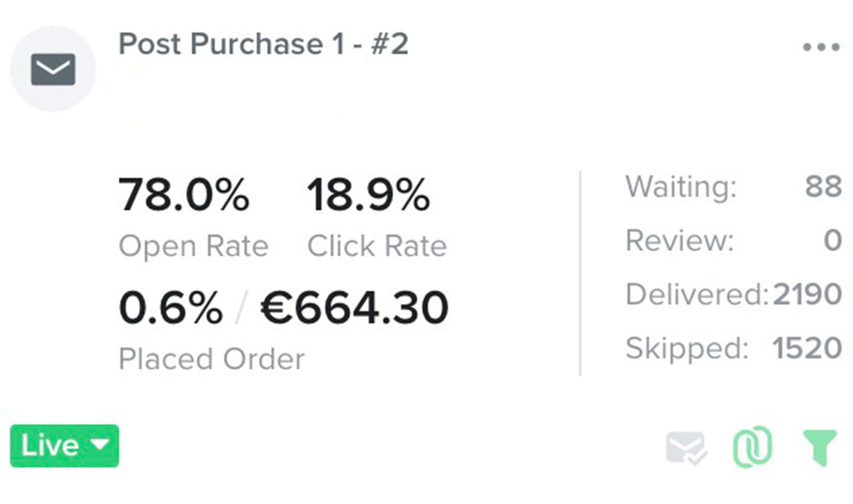
Task: Click the Click Rate label
Action: (x=376, y=246)
